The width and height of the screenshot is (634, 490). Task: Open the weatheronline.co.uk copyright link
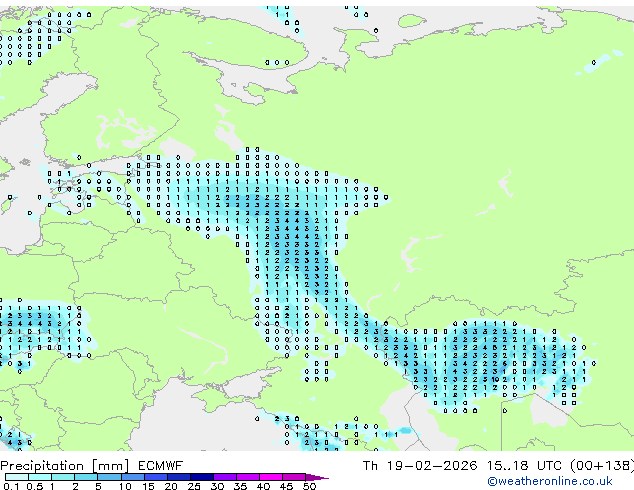pos(550,481)
